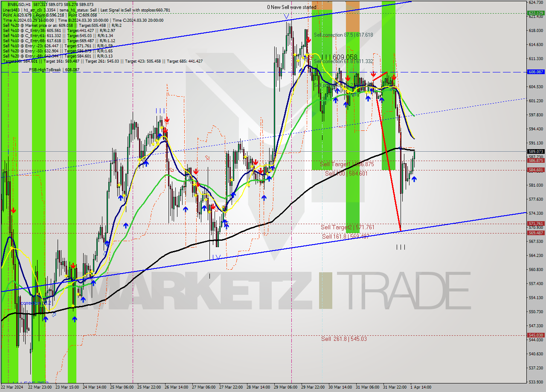Click the '23 Mar 15:00' time label

[x=68, y=387]
